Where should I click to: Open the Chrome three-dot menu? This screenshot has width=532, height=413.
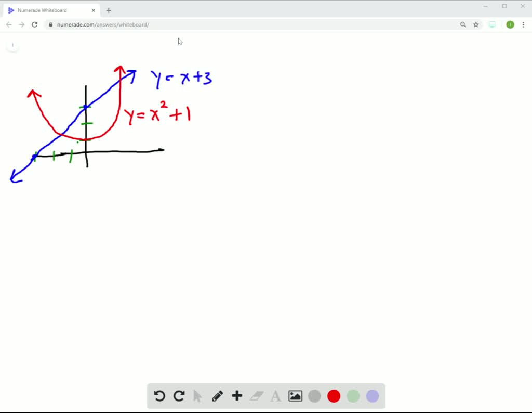(x=524, y=24)
